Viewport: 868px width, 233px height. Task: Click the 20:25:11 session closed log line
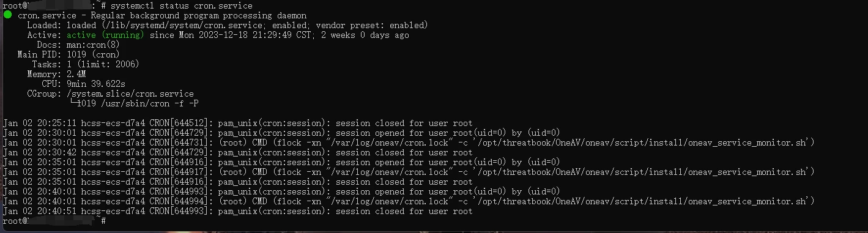(237, 123)
